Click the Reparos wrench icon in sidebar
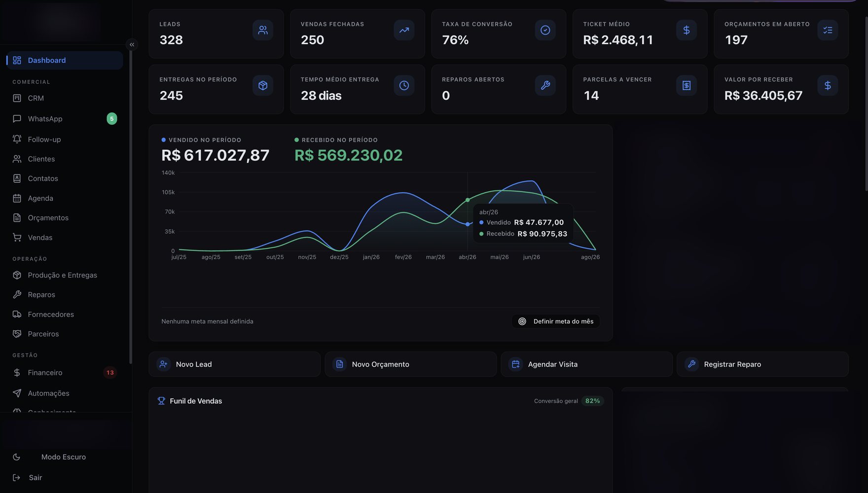Screen dimensions: 868x493 click(17, 295)
